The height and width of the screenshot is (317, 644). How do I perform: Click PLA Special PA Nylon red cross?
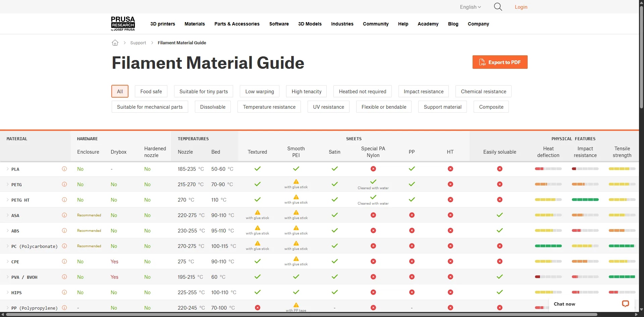(373, 169)
